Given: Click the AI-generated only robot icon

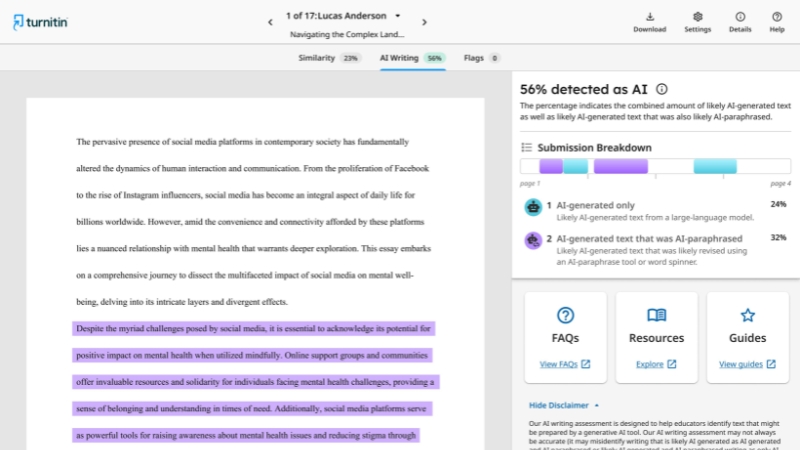Looking at the screenshot, I should tap(533, 207).
